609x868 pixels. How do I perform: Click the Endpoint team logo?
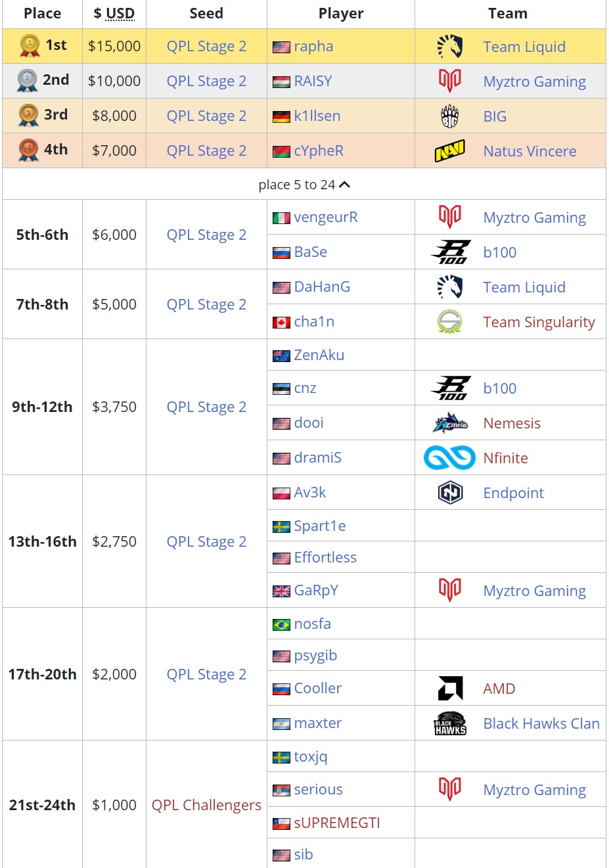click(450, 493)
